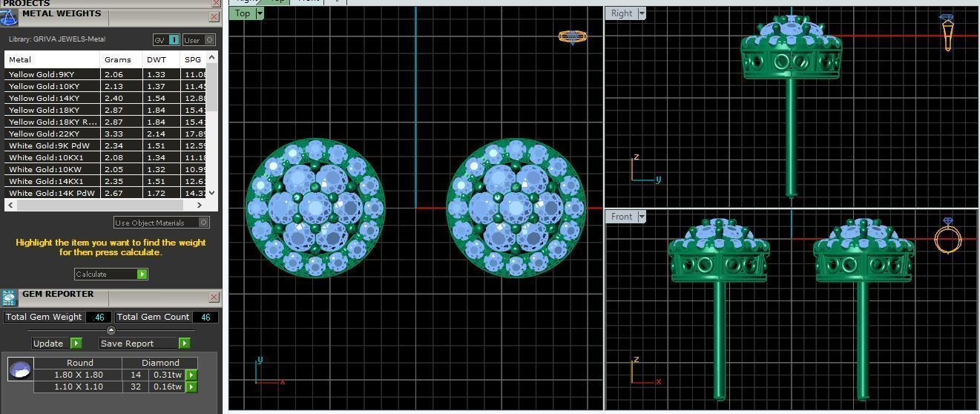Click the 0.16tw weight cell
This screenshot has width=980, height=414.
point(167,387)
